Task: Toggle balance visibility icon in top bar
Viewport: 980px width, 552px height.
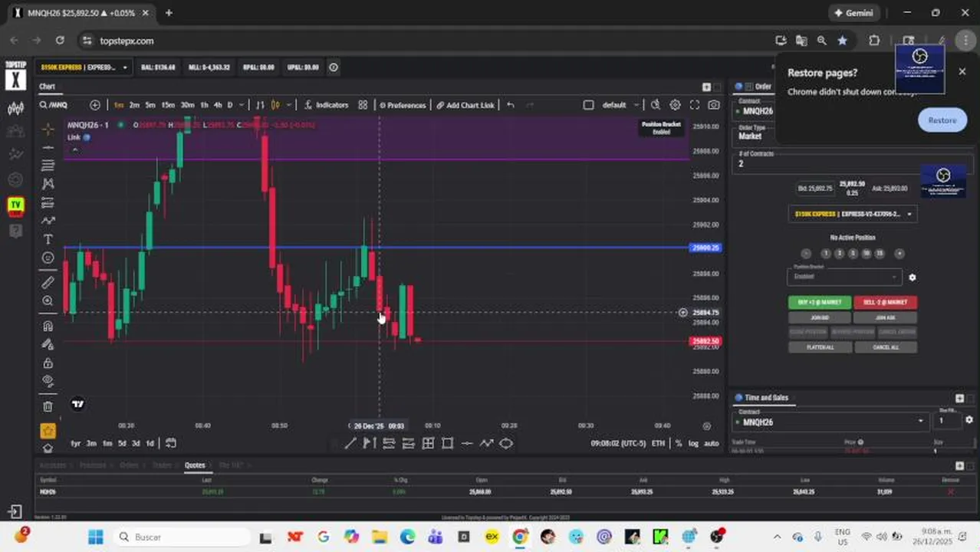Action: tap(334, 67)
